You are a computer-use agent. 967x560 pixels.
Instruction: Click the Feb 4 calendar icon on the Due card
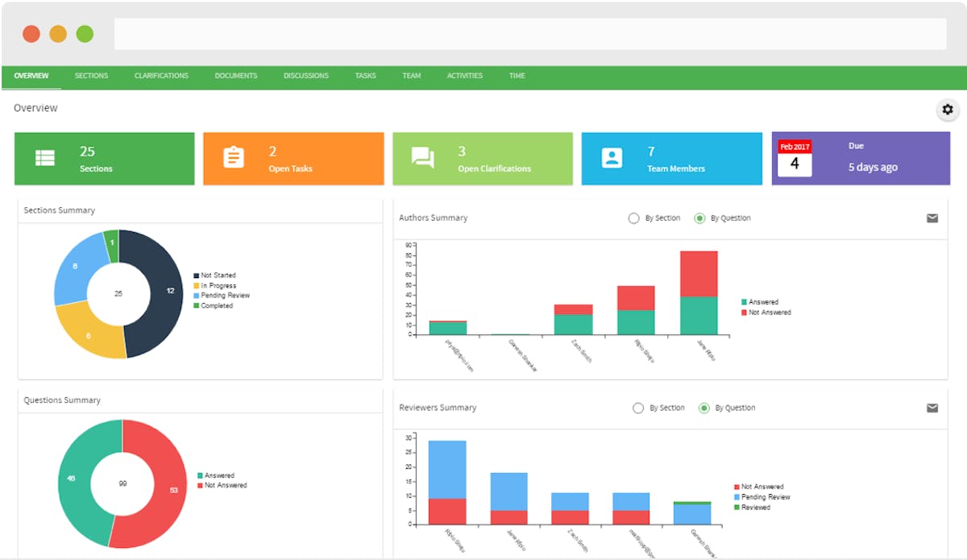794,155
